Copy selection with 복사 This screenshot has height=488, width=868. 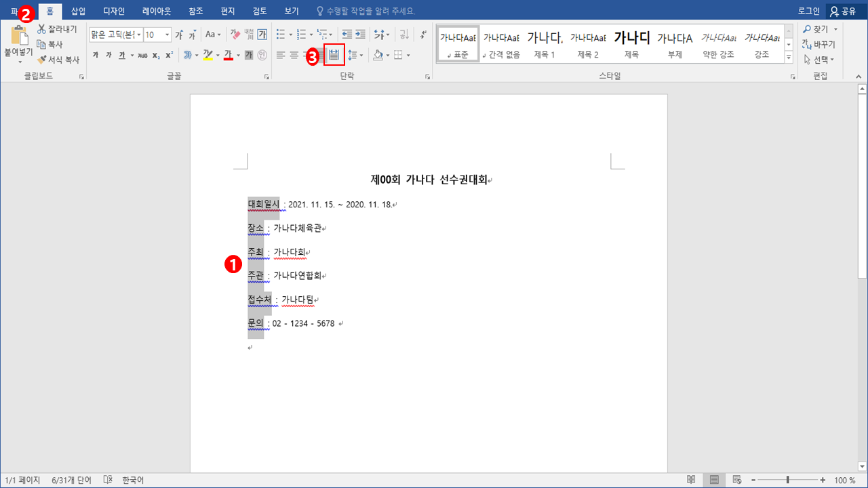50,44
